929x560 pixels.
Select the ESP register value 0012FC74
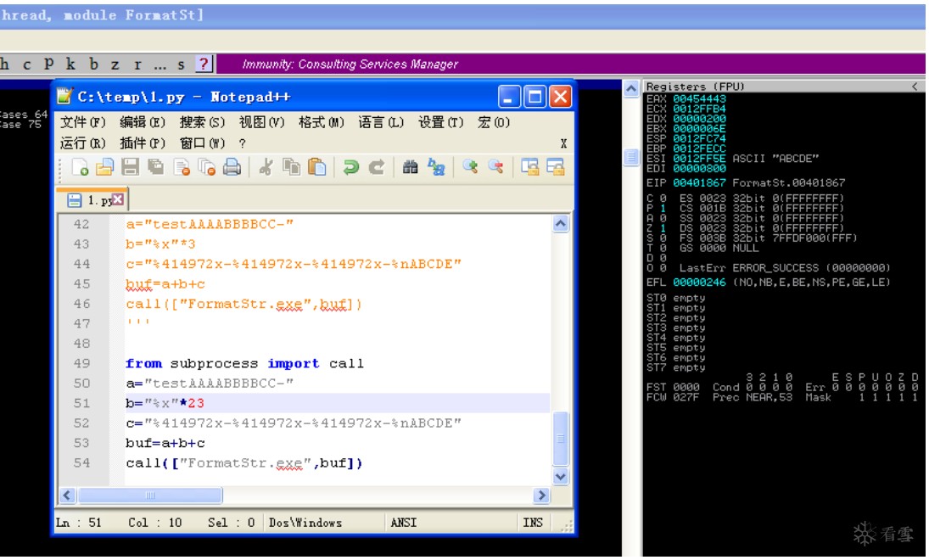click(x=699, y=138)
